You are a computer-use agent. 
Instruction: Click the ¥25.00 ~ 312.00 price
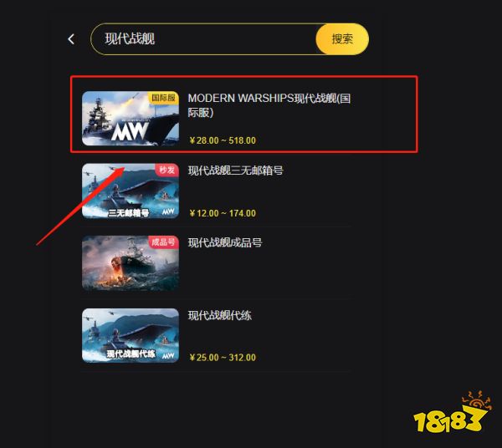click(x=223, y=358)
